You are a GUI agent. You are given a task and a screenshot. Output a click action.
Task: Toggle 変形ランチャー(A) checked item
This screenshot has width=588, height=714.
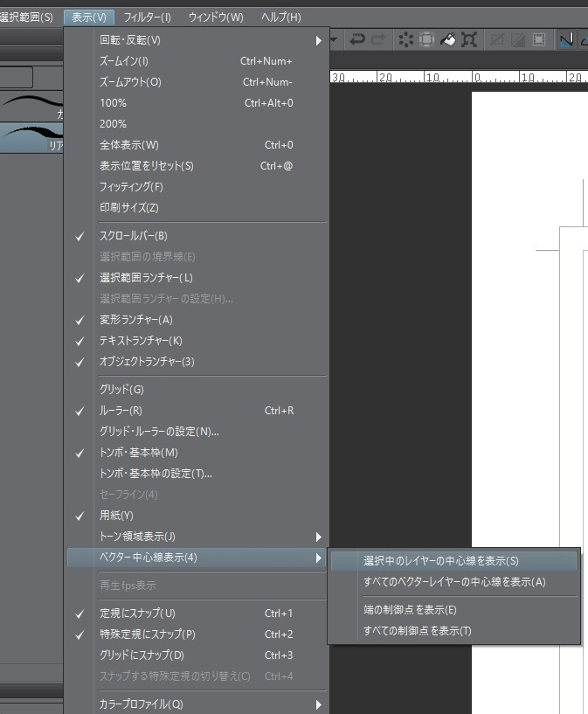pyautogui.click(x=197, y=320)
